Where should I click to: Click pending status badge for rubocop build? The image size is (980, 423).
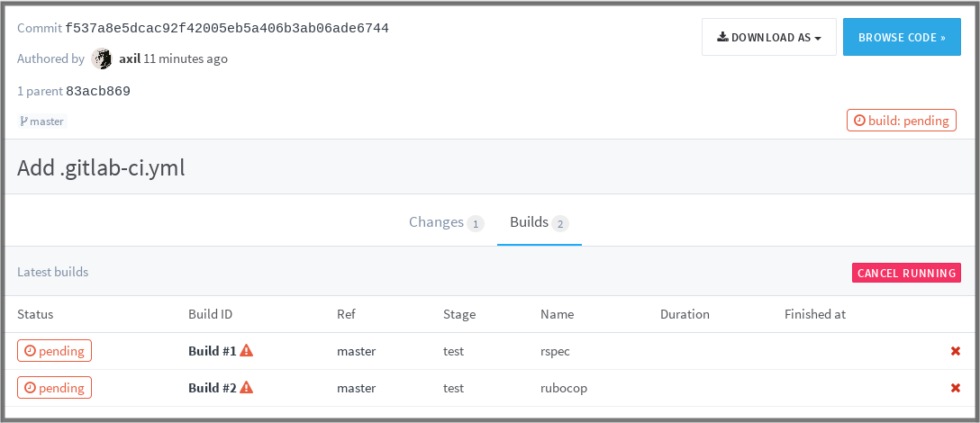pos(54,388)
